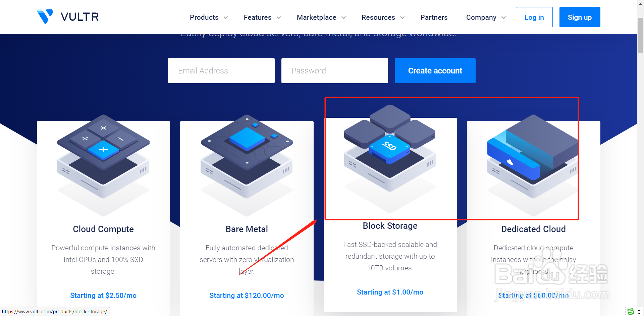This screenshot has width=644, height=316.
Task: Click the Vultr logo icon
Action: coord(45,16)
